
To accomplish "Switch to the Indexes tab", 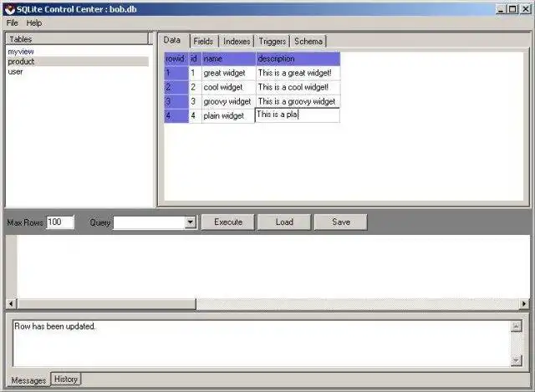I will coord(237,41).
